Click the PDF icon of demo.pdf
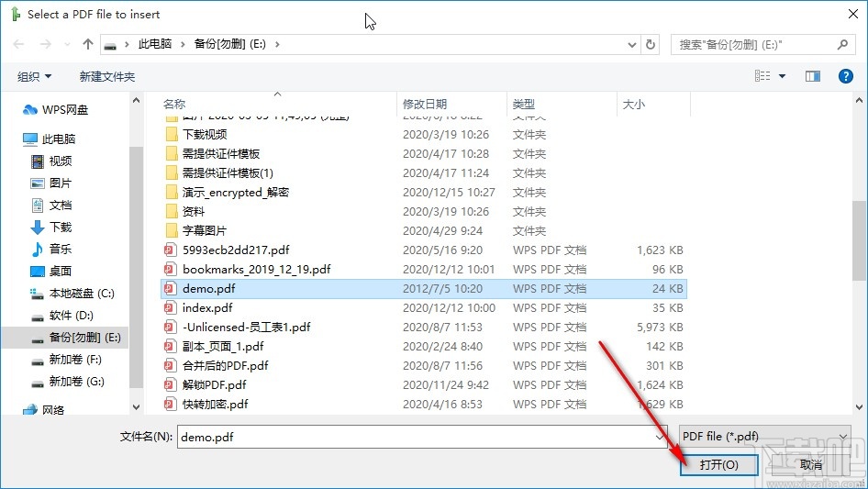868x489 pixels. point(170,288)
